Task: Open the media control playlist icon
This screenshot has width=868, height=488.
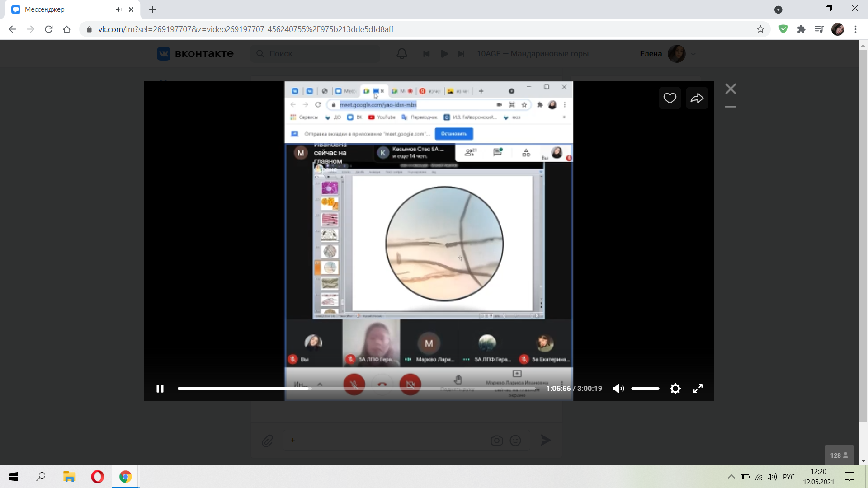Action: [819, 29]
